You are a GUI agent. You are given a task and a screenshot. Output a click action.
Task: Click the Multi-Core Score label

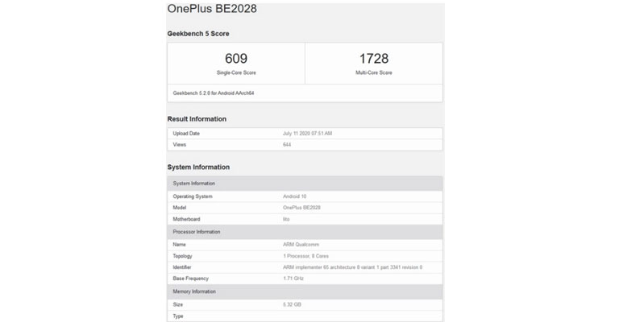pos(373,72)
